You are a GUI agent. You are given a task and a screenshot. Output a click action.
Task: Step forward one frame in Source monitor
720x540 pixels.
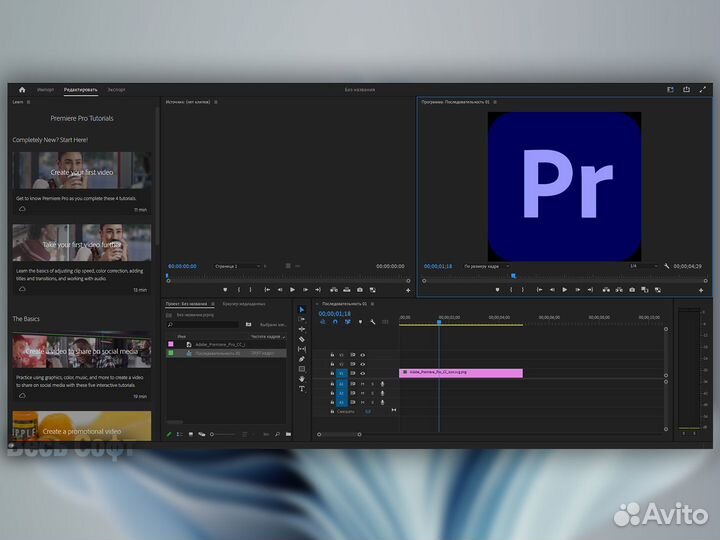305,290
